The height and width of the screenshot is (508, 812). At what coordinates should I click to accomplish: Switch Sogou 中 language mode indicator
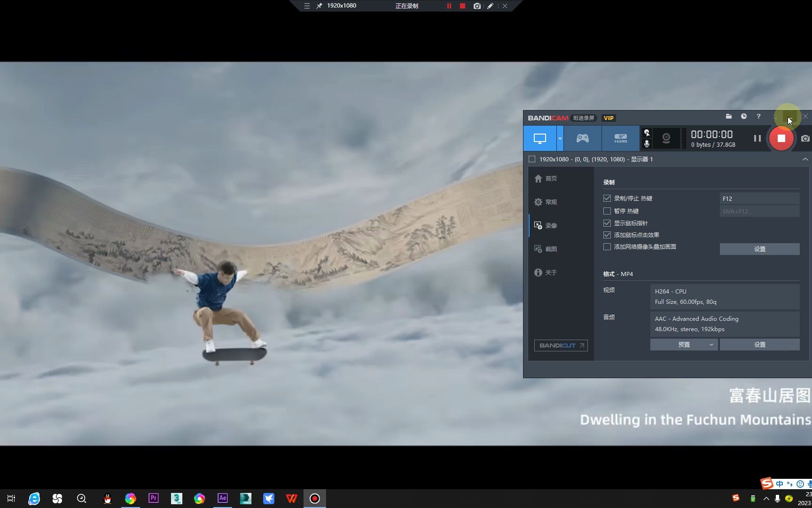click(x=780, y=484)
